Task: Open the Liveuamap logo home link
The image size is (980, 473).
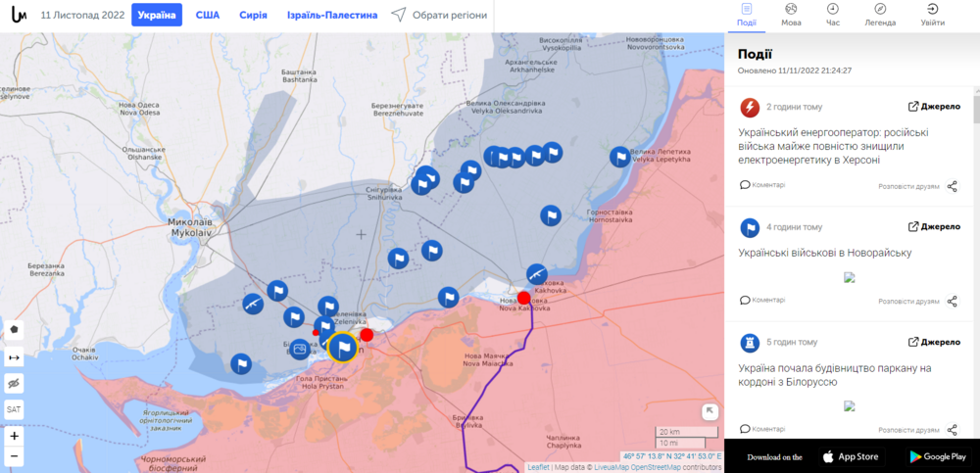Action: point(19,15)
